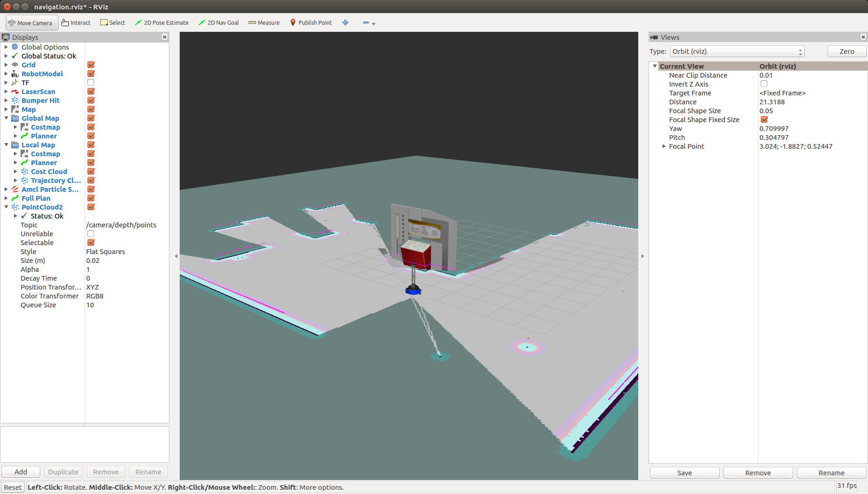Expand the Focal Point property
The width and height of the screenshot is (868, 494).
click(x=664, y=146)
